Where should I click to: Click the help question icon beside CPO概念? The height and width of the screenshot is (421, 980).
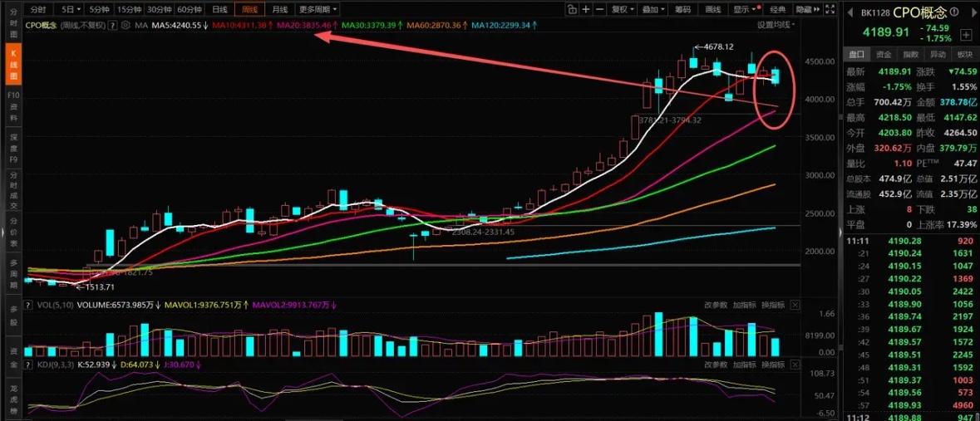point(112,25)
